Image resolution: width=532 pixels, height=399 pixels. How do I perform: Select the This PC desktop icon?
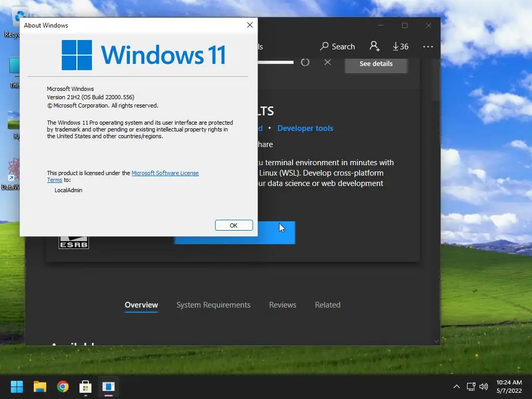point(14,73)
